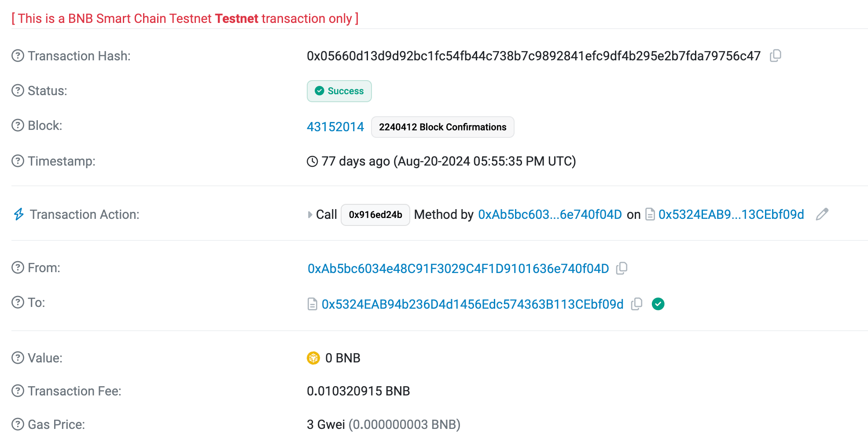Copy the To contract address
The width and height of the screenshot is (868, 443).
[636, 304]
